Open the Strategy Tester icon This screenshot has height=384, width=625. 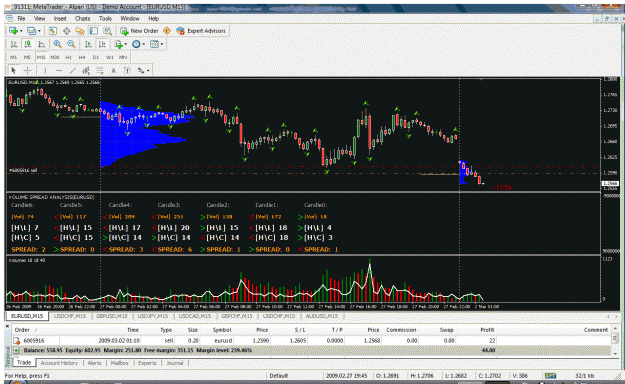pos(107,31)
